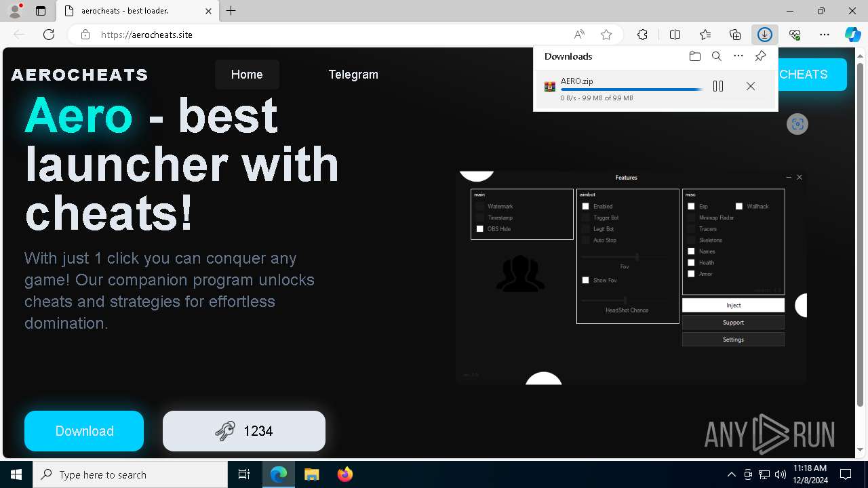Click Inject in the Features preview
868x488 pixels.
(733, 306)
